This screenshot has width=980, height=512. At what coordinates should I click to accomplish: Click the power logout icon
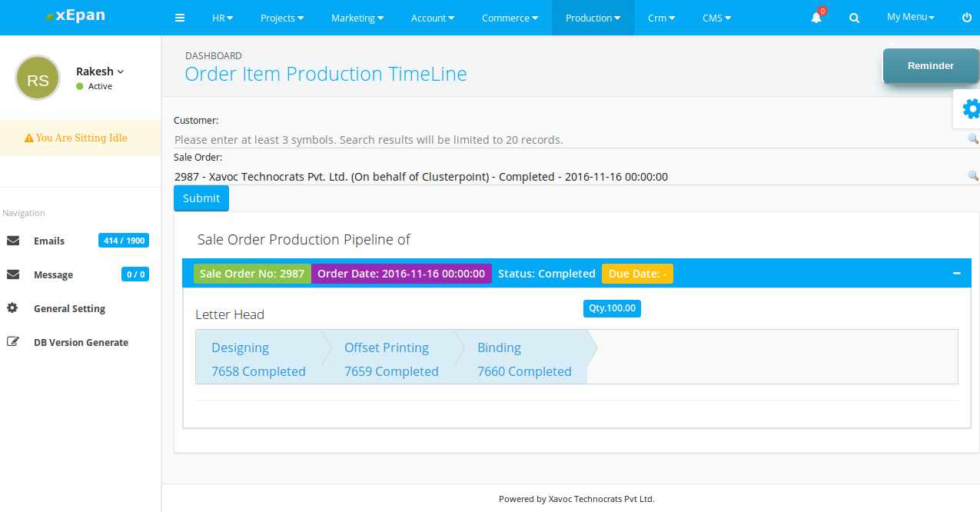(x=967, y=18)
